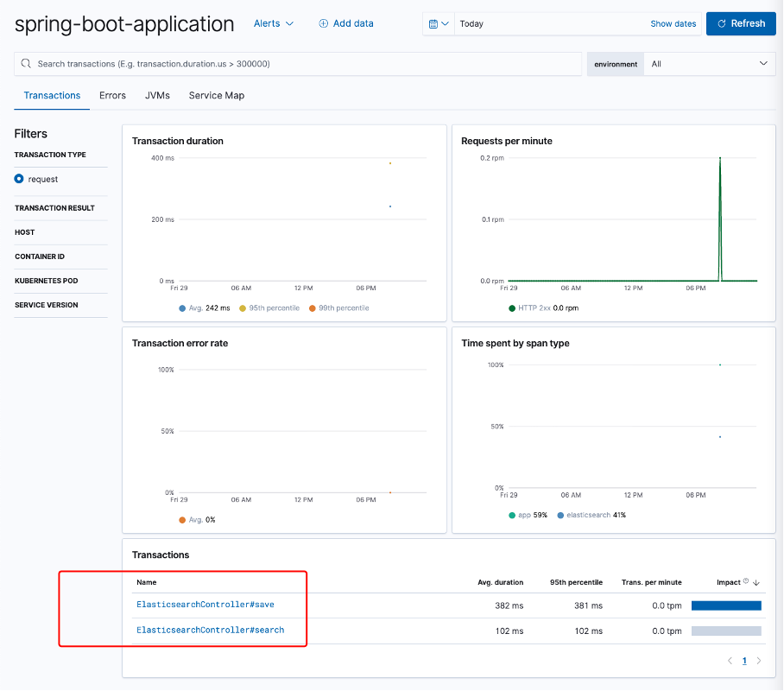The image size is (784, 691).
Task: Open the Service Map tab
Action: [216, 95]
